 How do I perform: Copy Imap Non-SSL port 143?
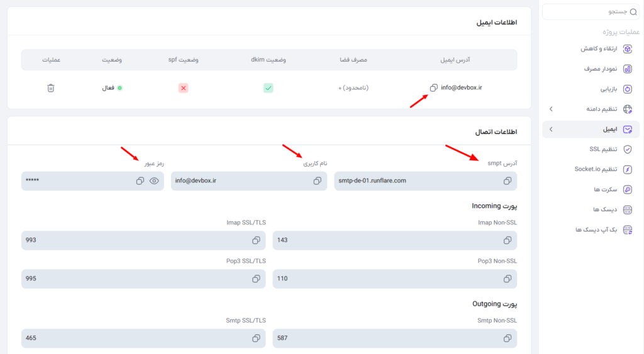pyautogui.click(x=508, y=240)
